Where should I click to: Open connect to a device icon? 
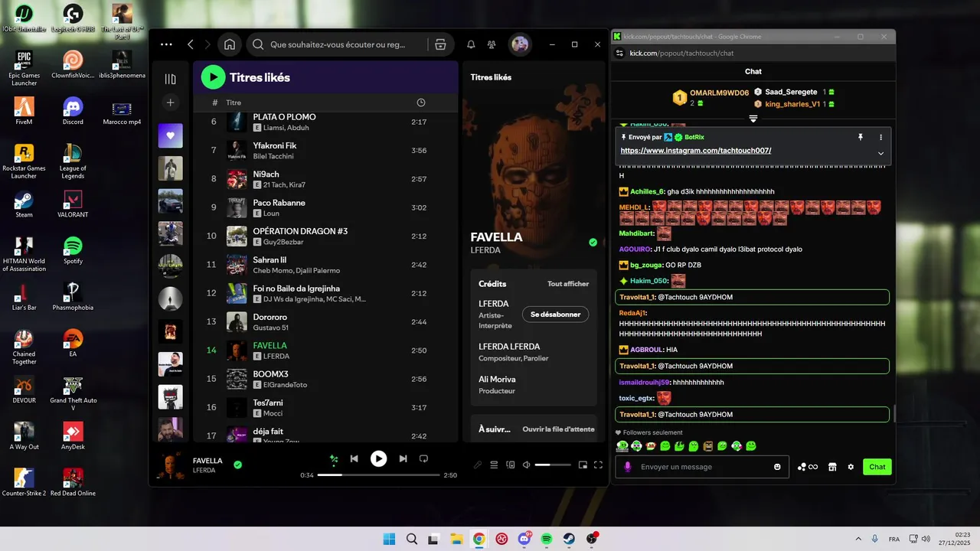coord(511,465)
